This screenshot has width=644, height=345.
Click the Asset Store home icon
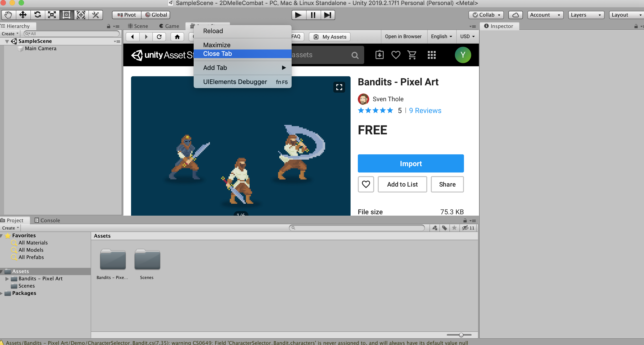point(177,37)
